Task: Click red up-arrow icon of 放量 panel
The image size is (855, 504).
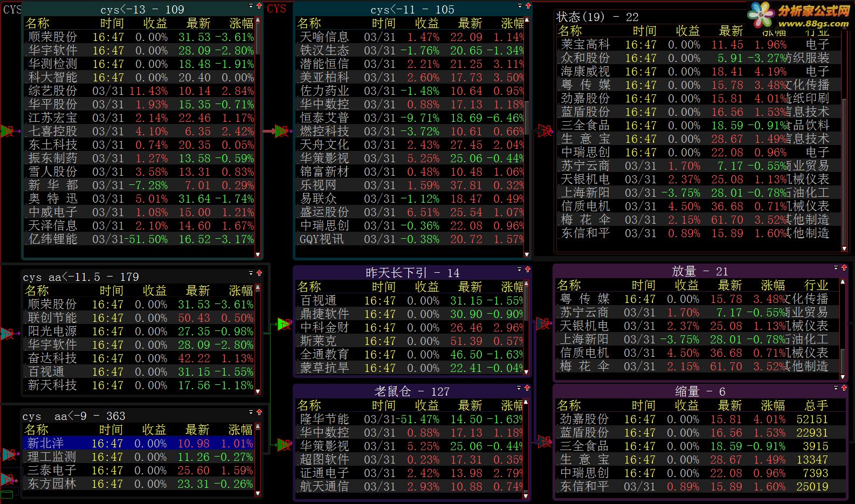Action: pyautogui.click(x=844, y=267)
